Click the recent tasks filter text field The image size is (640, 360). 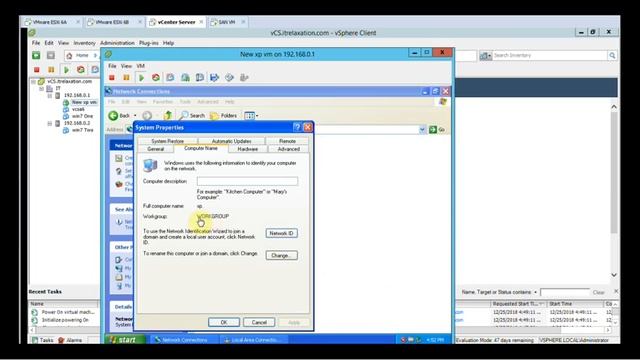click(x=565, y=292)
